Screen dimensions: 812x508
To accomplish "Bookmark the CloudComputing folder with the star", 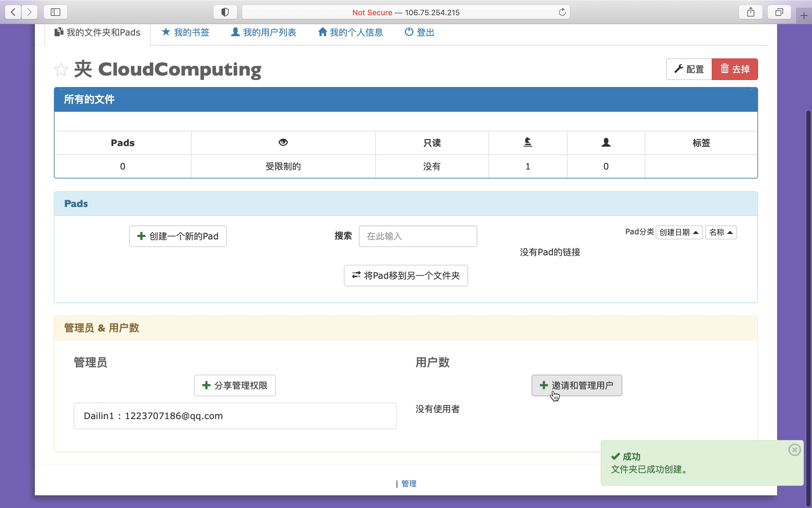I will 61,70.
